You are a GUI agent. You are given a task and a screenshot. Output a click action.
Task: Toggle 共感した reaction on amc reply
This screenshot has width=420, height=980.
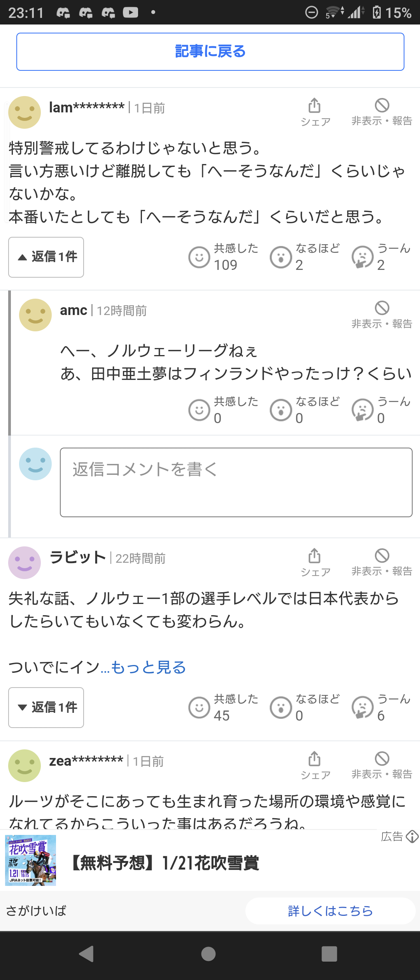(224, 410)
